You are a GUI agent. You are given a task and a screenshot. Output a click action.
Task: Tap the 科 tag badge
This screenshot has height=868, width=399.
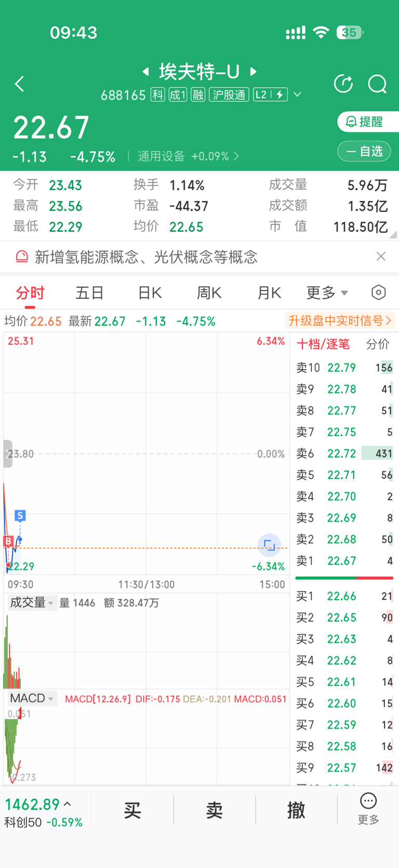pos(157,95)
